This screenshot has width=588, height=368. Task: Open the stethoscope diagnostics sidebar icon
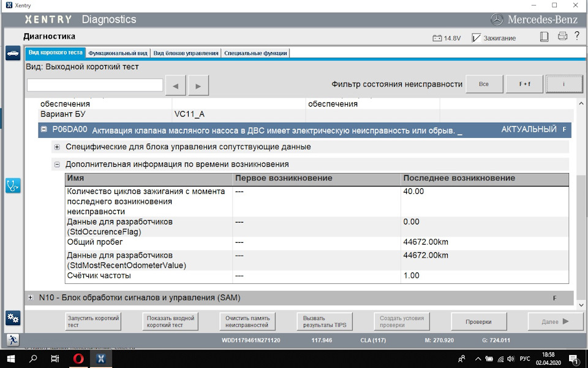(x=12, y=185)
